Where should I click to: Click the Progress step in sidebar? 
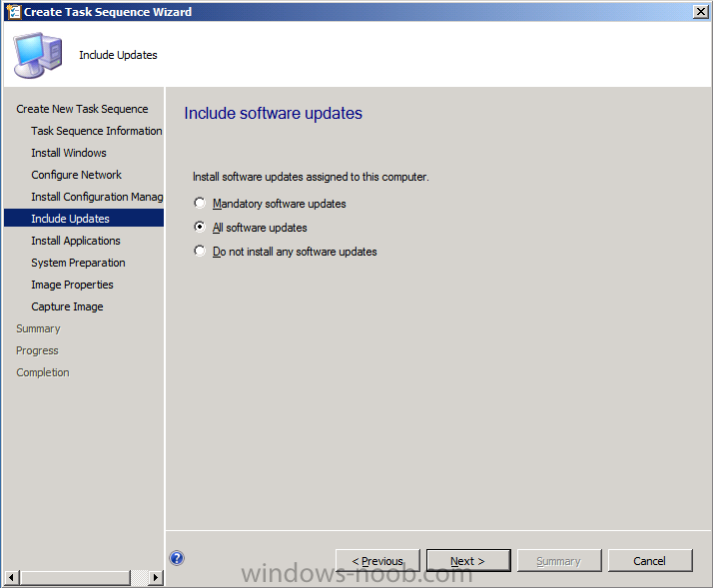tap(37, 350)
